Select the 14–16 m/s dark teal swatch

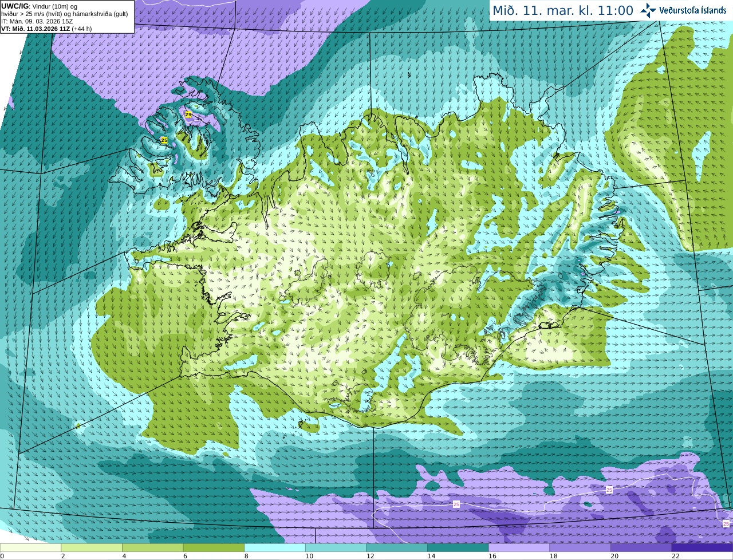point(458,548)
